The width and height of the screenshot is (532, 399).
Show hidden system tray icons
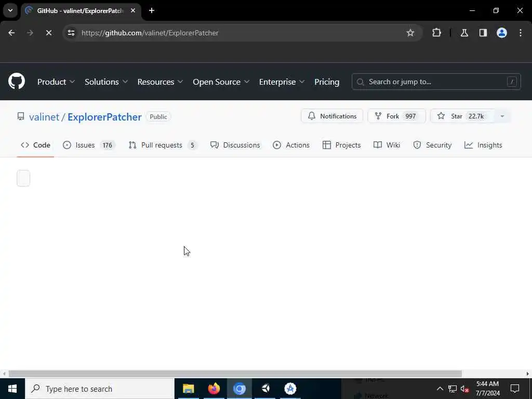click(x=440, y=389)
